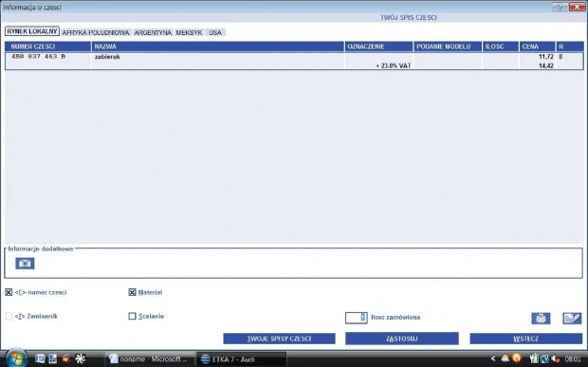Select the ARGENTYNA market tab
Image resolution: width=588 pixels, height=367 pixels.
[153, 32]
